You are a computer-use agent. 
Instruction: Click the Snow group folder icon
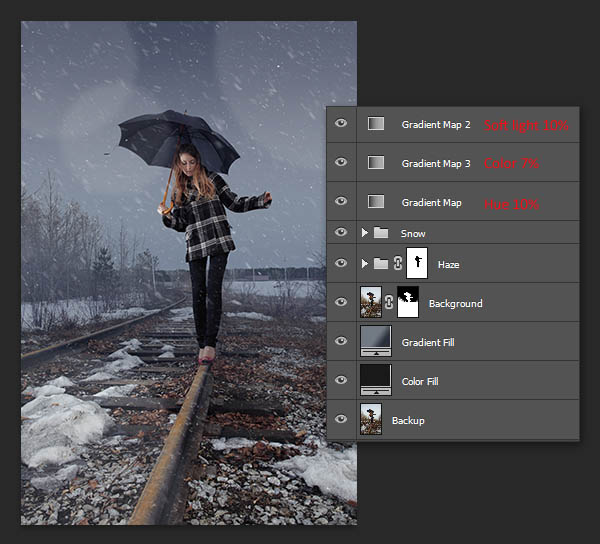tap(381, 233)
